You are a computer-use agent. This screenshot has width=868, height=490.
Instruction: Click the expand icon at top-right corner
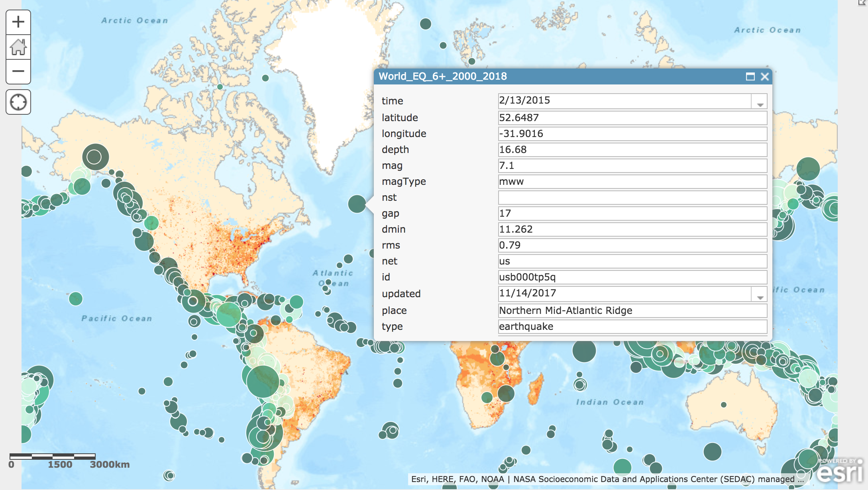(862, 2)
